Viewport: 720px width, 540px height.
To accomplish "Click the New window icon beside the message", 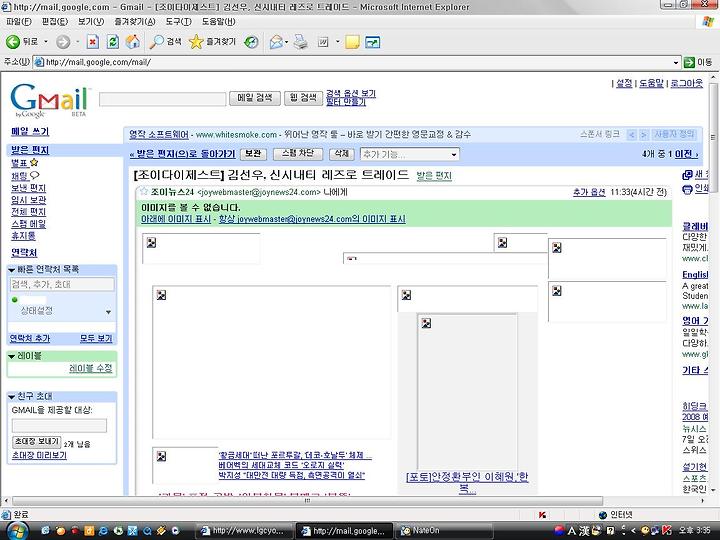I will [687, 174].
